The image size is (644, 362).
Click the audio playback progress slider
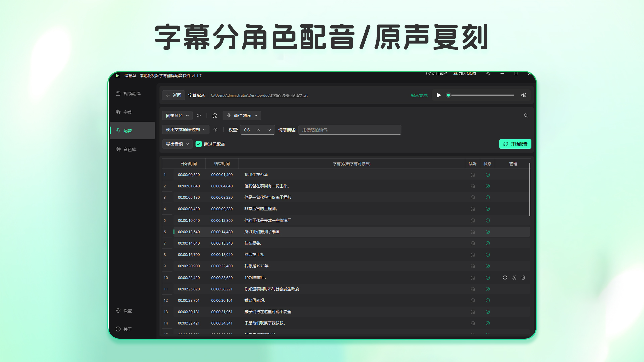481,95
